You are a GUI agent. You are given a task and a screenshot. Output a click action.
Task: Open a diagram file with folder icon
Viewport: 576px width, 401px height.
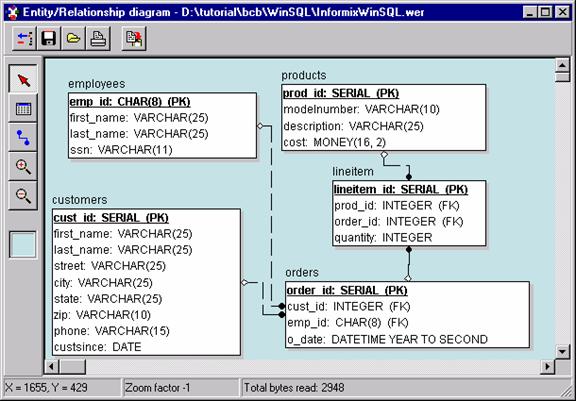click(x=73, y=38)
